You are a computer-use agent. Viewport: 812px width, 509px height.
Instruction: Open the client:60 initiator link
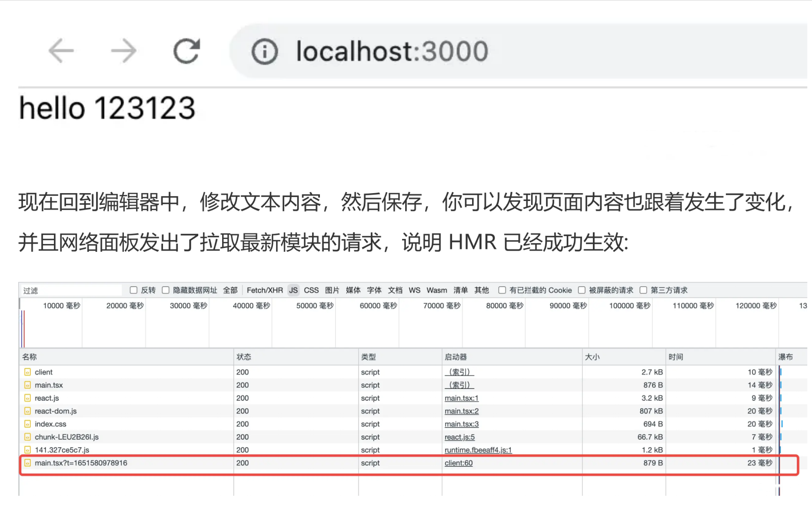458,463
